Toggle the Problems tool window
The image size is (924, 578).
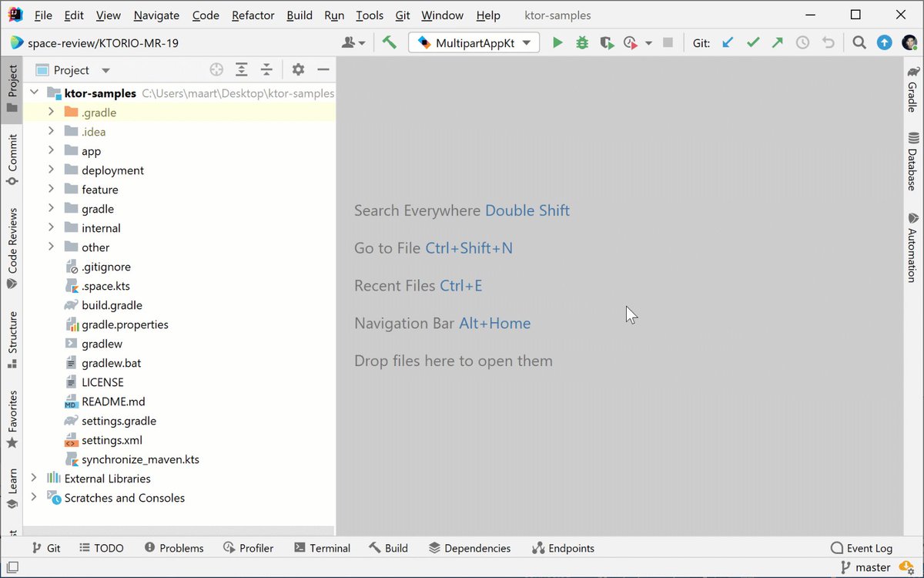(174, 548)
